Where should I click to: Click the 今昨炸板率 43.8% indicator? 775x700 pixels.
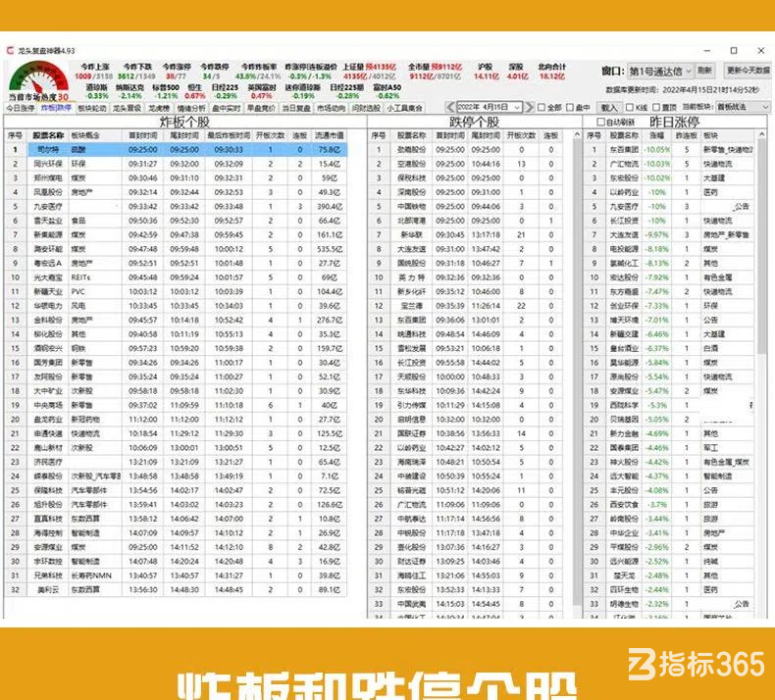[259, 72]
